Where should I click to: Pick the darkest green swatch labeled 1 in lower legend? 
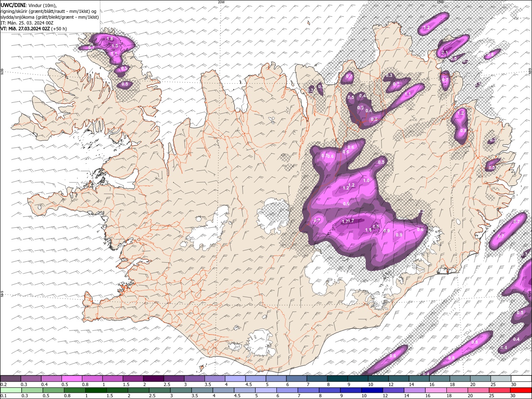[96, 390]
